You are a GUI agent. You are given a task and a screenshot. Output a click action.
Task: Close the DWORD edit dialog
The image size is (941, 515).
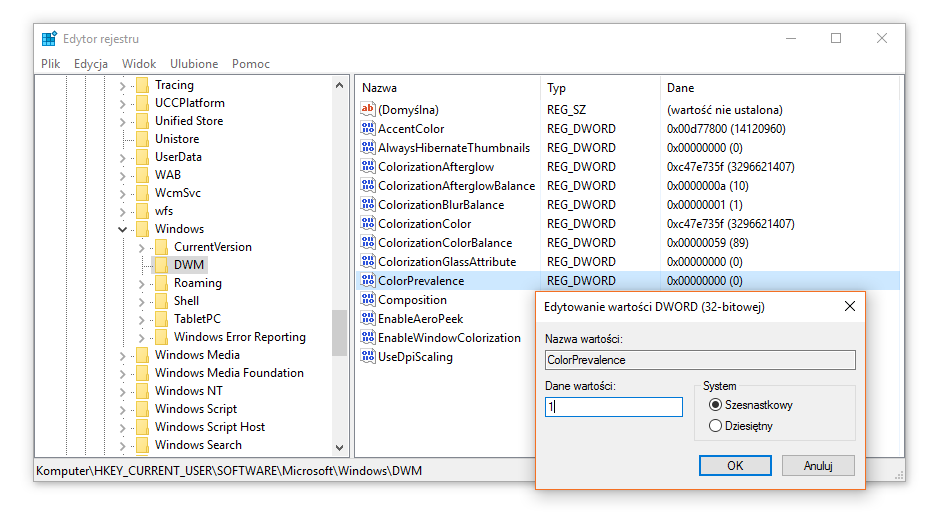tap(850, 306)
